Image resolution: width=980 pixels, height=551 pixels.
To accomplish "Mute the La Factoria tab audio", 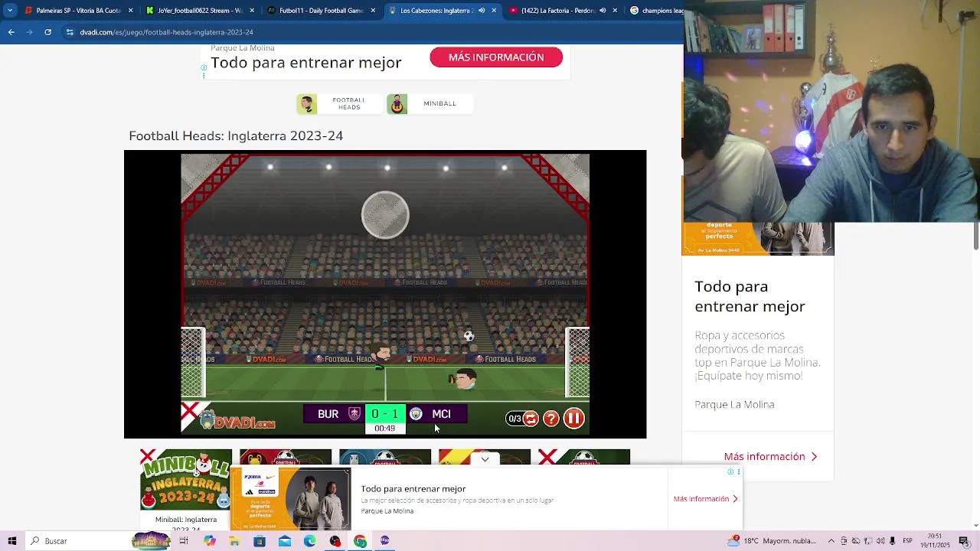I will (x=603, y=11).
